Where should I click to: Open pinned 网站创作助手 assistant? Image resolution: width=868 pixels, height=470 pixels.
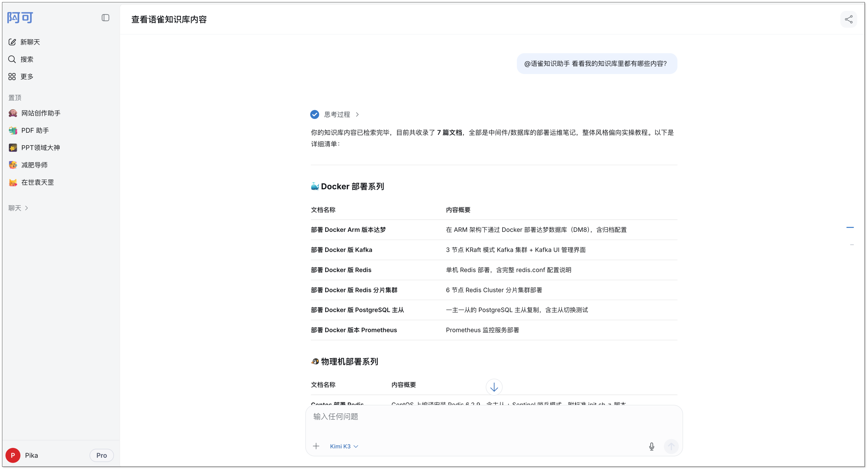tap(61, 113)
